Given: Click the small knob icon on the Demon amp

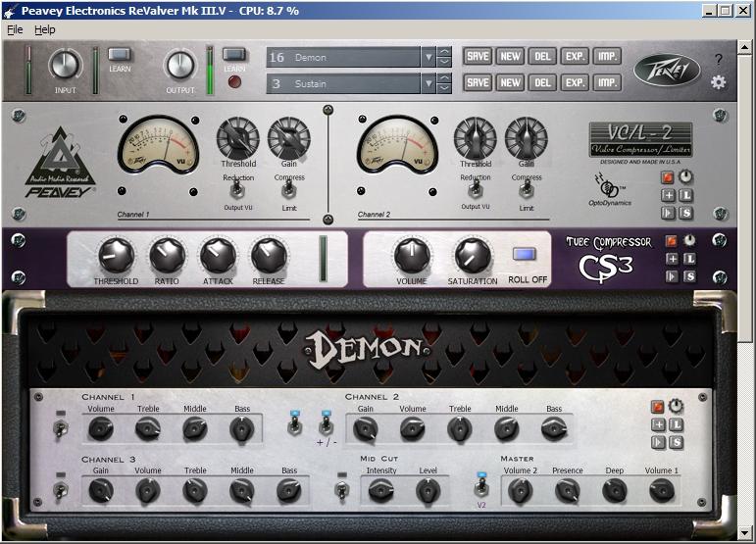Looking at the screenshot, I should [676, 406].
